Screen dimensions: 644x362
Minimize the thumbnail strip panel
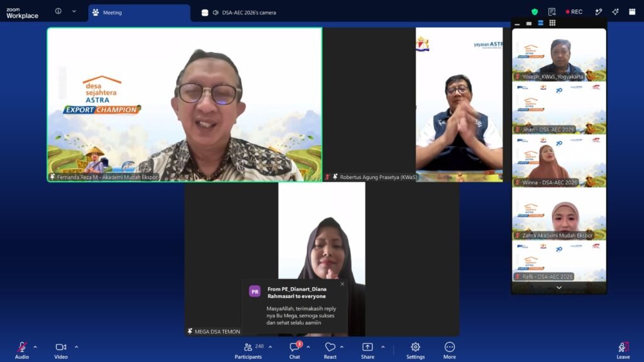[x=517, y=23]
